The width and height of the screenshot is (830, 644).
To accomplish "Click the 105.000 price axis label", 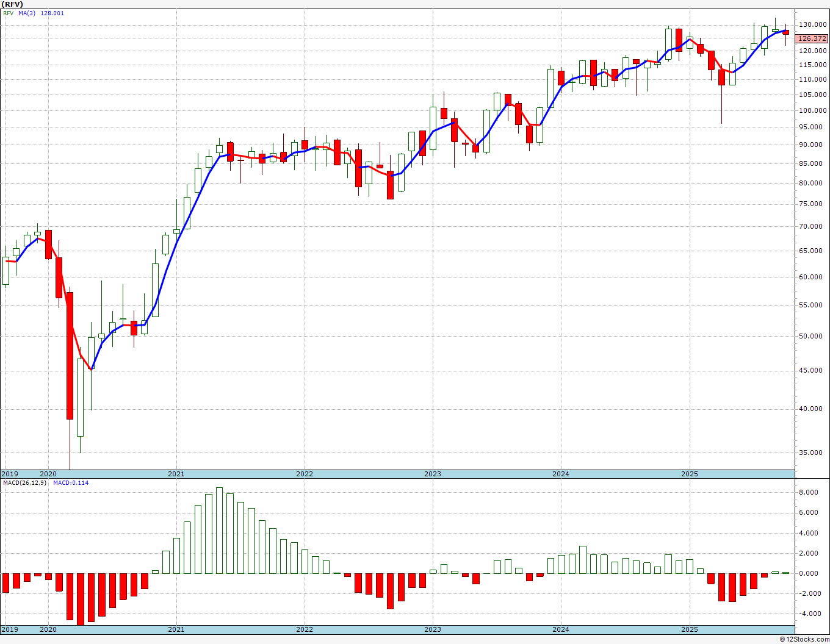I will pos(812,95).
